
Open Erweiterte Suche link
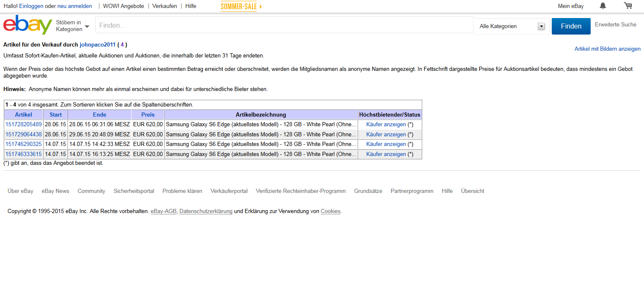(615, 25)
